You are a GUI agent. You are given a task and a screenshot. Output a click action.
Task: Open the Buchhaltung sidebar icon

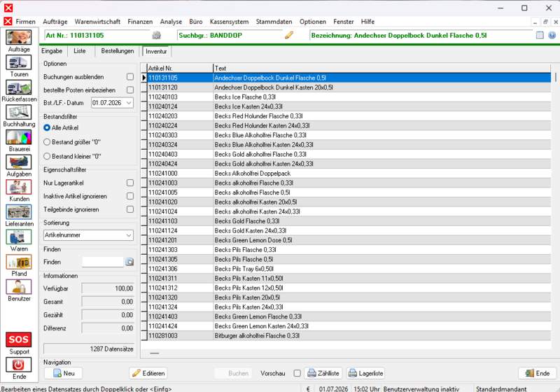click(x=19, y=113)
